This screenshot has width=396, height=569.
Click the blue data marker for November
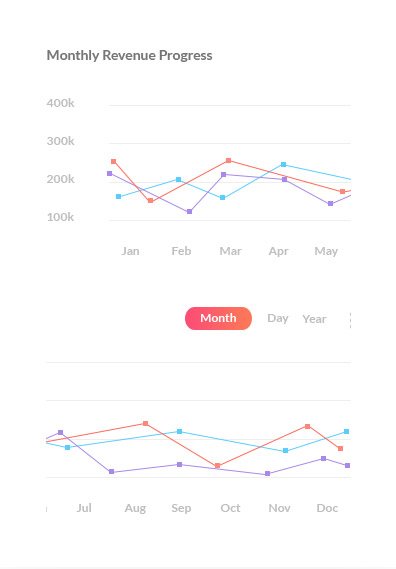pos(285,450)
